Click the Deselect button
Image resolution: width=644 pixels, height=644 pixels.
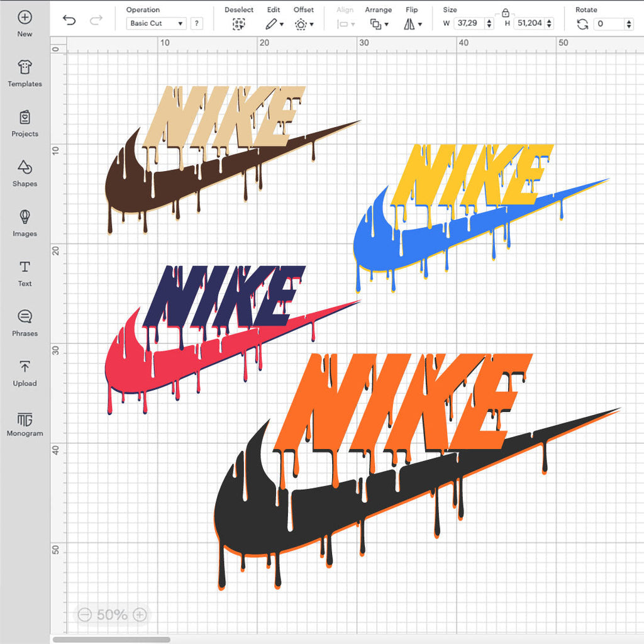click(x=238, y=24)
